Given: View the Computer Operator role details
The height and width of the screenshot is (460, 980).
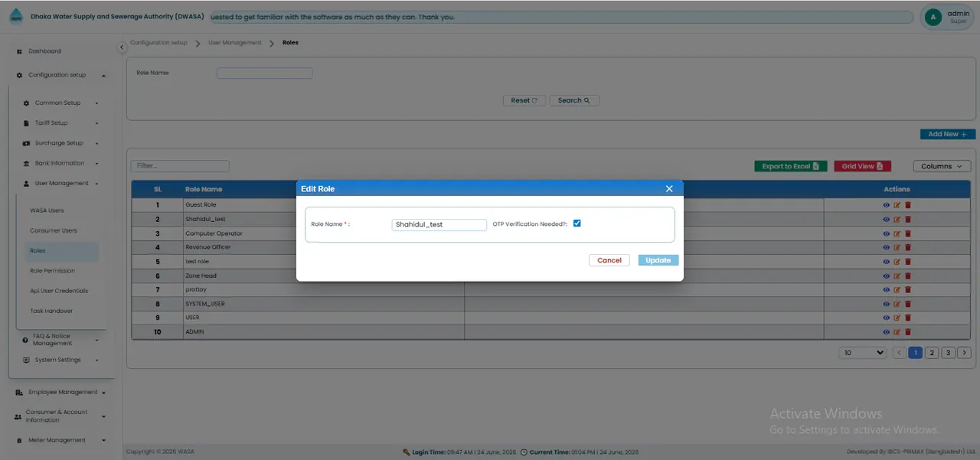Looking at the screenshot, I should (x=887, y=233).
